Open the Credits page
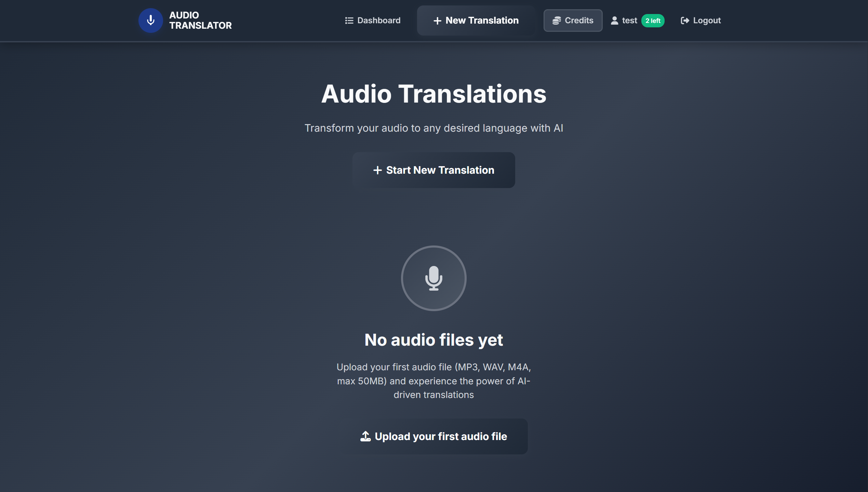The height and width of the screenshot is (492, 868). pyautogui.click(x=573, y=21)
